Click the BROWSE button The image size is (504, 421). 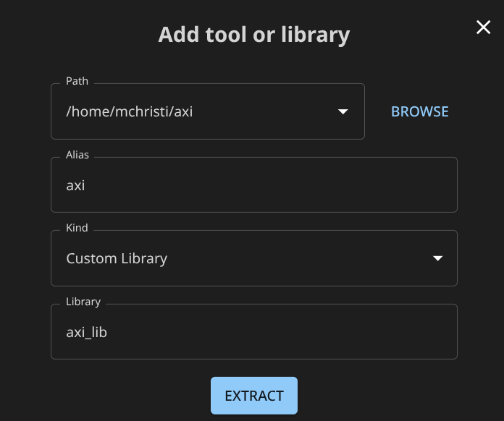pos(420,111)
